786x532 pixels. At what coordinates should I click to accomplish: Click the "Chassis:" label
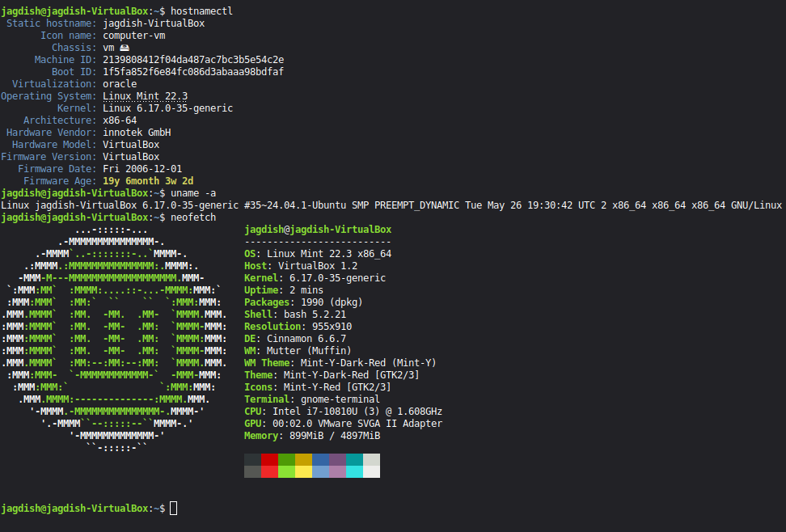[74, 48]
